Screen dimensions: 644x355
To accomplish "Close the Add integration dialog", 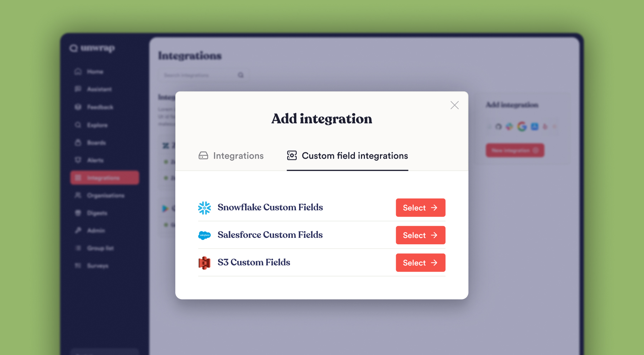I will [454, 105].
